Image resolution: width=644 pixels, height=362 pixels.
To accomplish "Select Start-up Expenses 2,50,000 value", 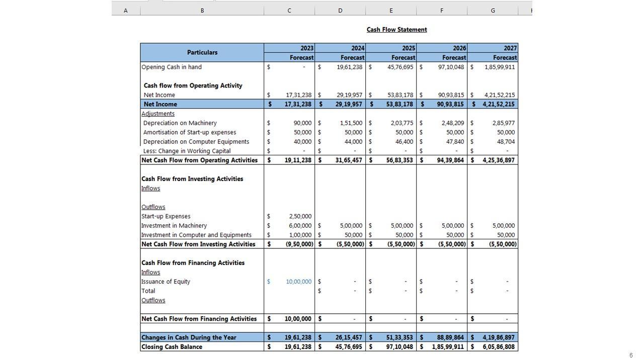I will pos(300,216).
